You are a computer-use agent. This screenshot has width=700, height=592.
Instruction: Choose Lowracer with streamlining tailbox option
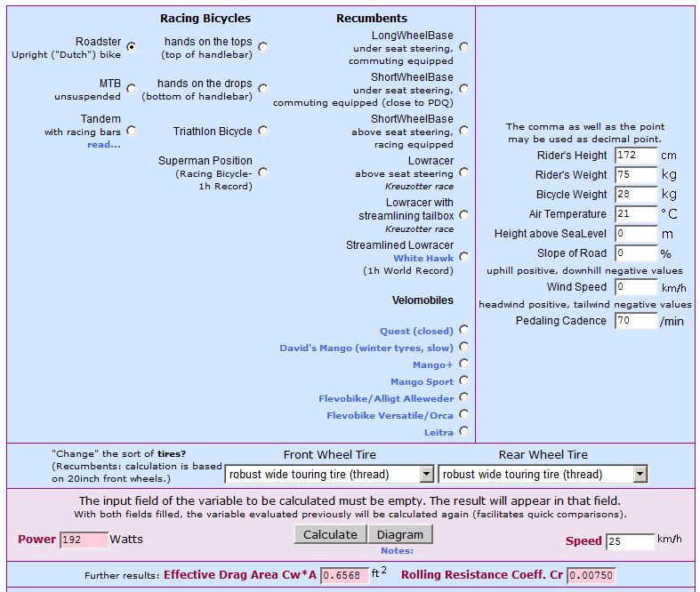click(x=464, y=215)
